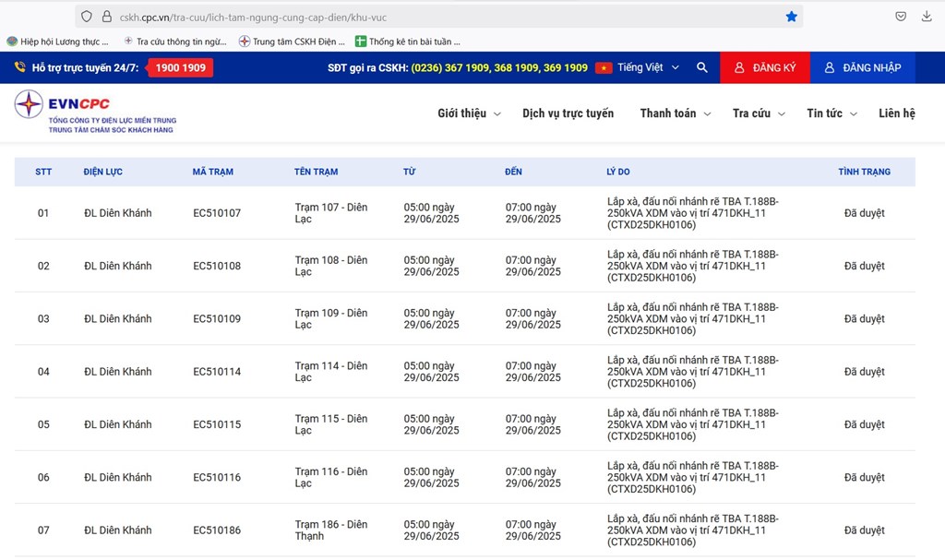Expand the Giới thiệu menu

click(469, 113)
